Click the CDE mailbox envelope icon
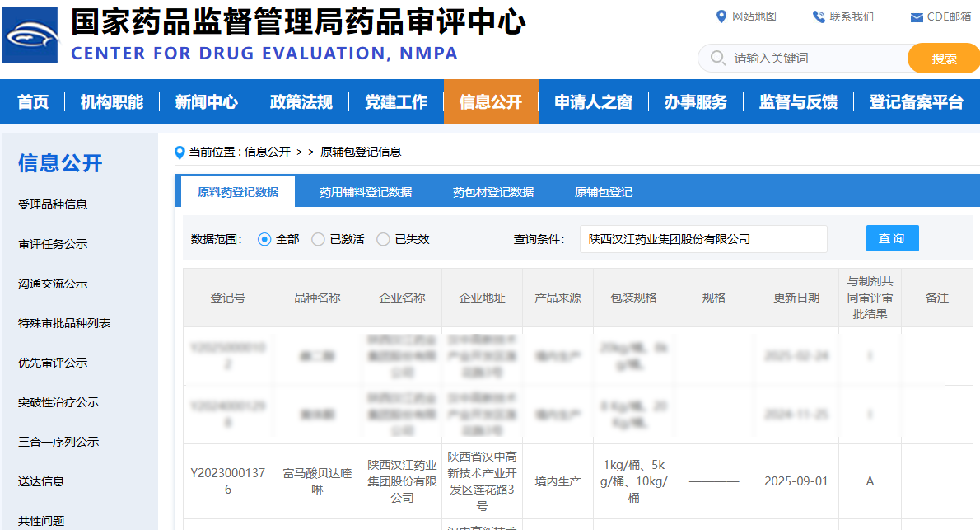980x530 pixels. click(x=917, y=17)
